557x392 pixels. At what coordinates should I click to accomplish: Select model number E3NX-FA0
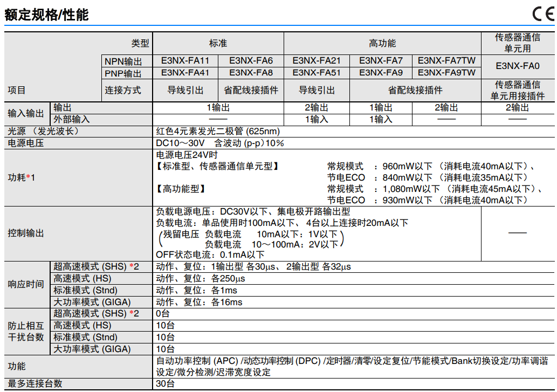518,66
